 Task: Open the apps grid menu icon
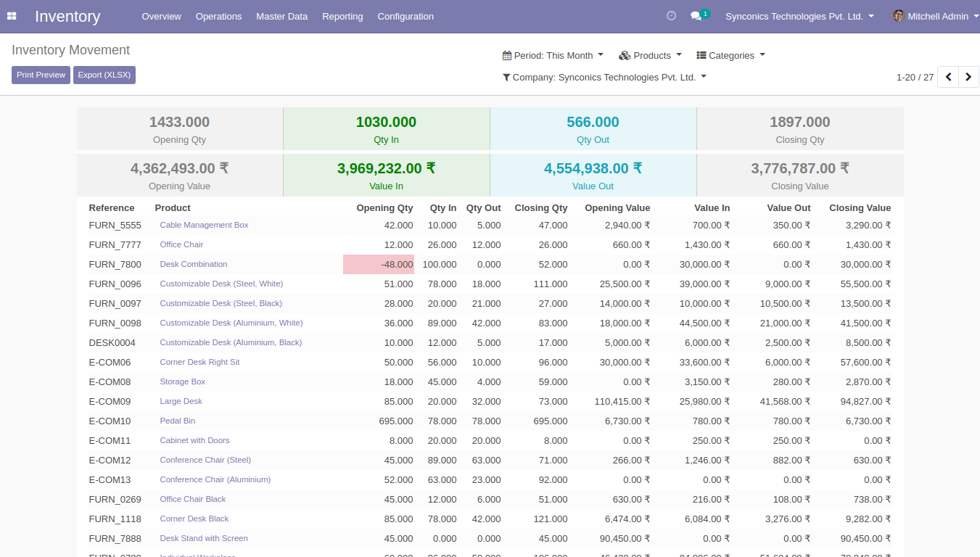pyautogui.click(x=12, y=16)
